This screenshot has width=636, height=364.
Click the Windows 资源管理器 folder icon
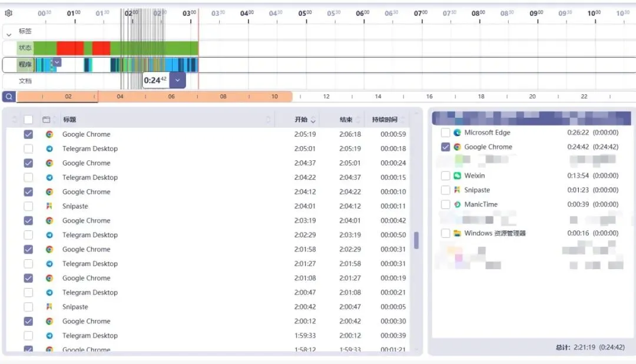[457, 233]
